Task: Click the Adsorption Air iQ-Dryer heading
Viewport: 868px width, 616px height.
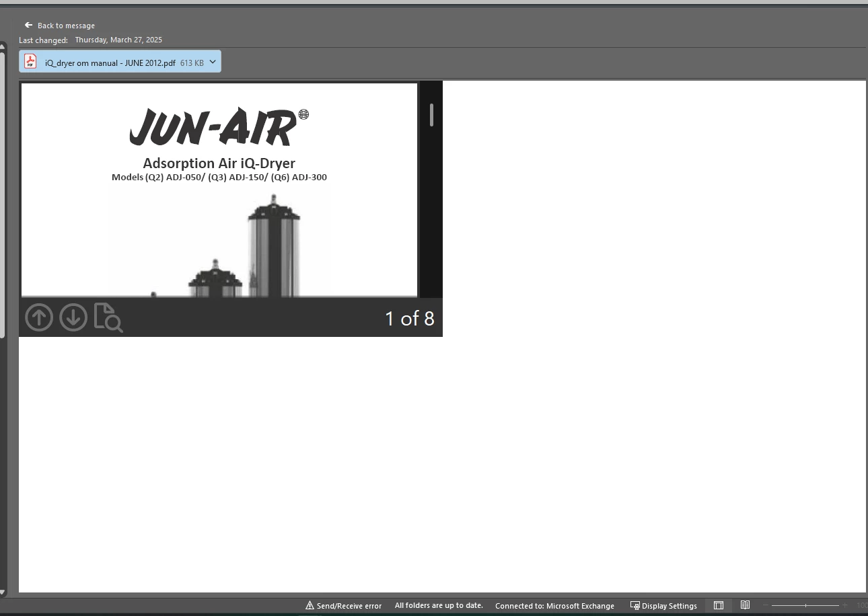Action: (x=219, y=163)
